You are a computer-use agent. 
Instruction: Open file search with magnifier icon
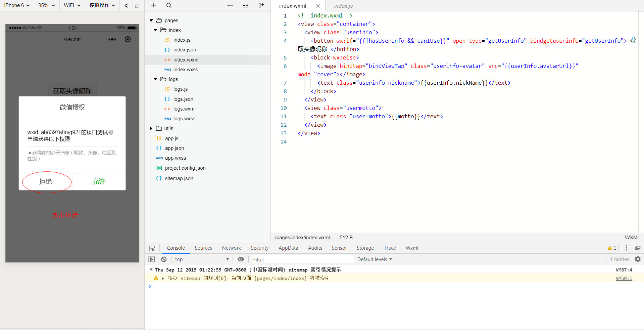tap(169, 5)
